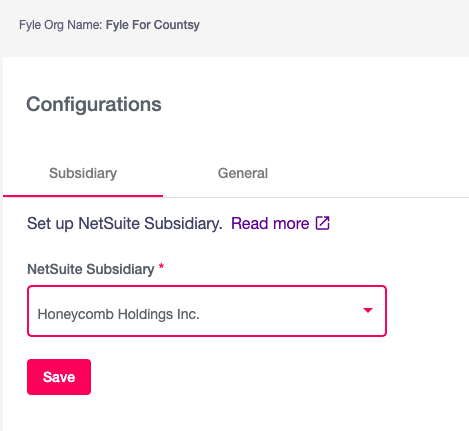Select the Honeycomb Holdings Inc. value text

[x=118, y=314]
